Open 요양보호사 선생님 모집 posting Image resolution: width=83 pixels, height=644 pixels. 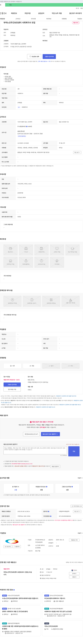[18, 573]
